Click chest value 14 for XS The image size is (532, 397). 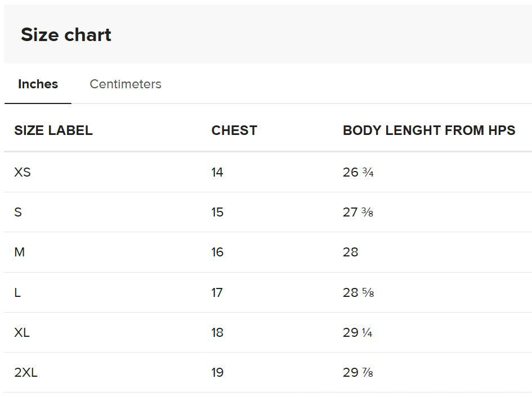(x=217, y=172)
